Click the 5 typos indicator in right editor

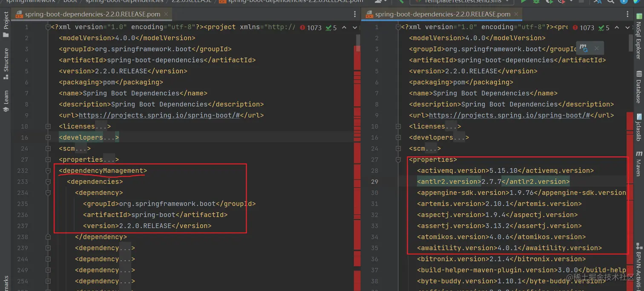604,28
